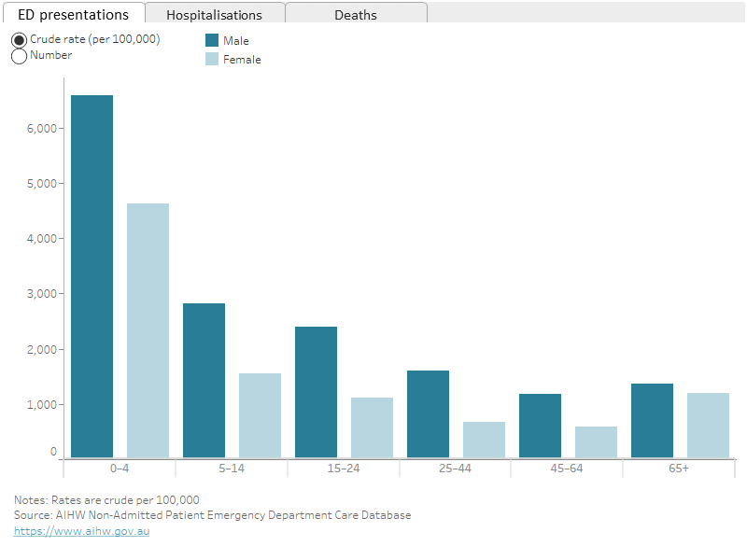Viewport: 747px width, 560px height.
Task: Click the Female bar in 0–4 group
Action: (147, 327)
